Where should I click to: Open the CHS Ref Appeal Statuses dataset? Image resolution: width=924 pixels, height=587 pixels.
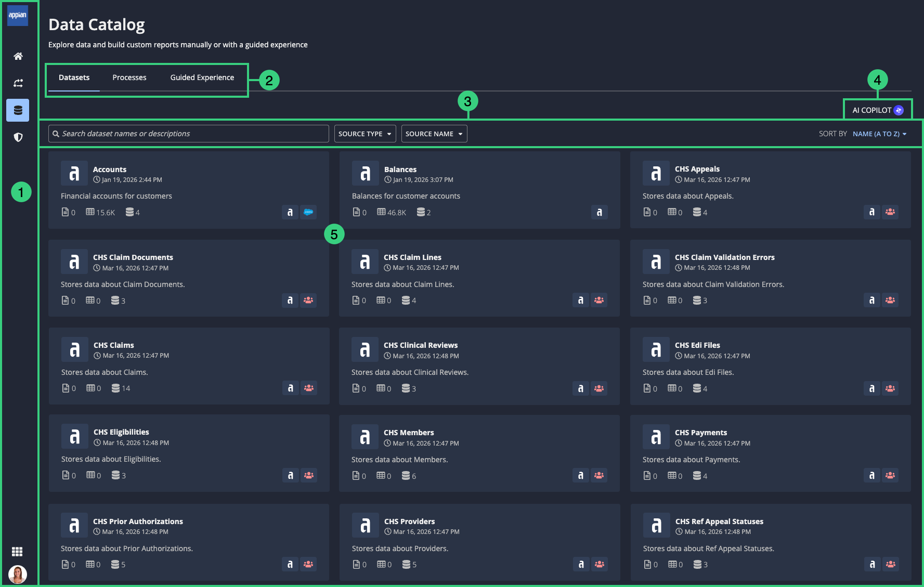(719, 521)
